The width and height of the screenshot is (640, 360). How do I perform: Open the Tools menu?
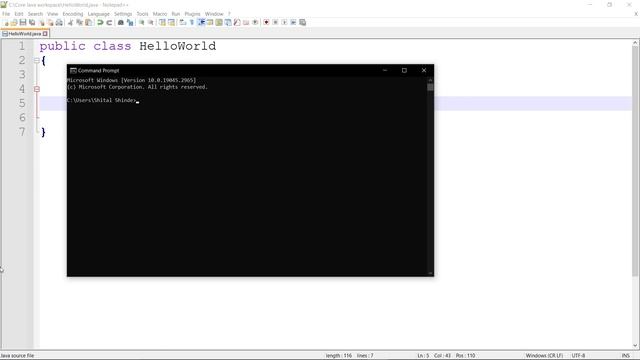(142, 14)
